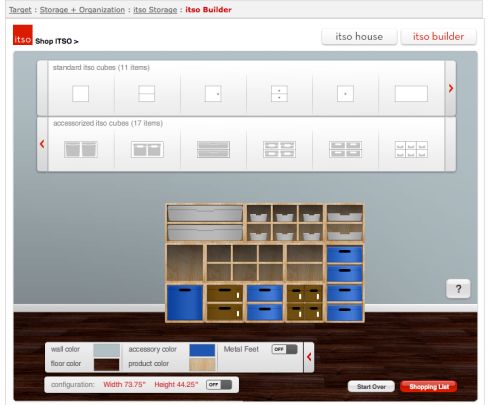
Task: Change the blue accessory color swatch
Action: pos(202,350)
